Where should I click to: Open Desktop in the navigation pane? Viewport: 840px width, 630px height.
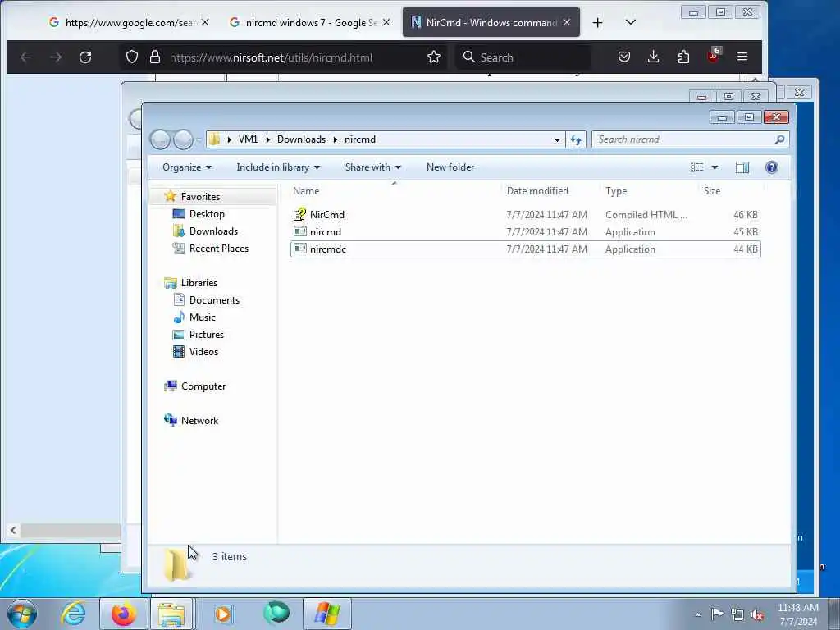(x=207, y=214)
